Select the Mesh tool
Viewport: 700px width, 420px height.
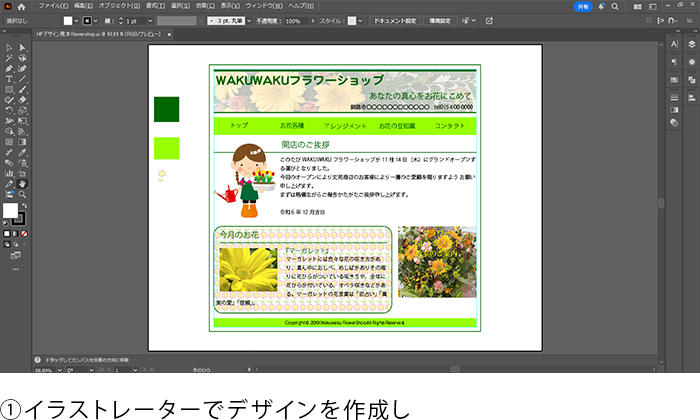(9, 142)
